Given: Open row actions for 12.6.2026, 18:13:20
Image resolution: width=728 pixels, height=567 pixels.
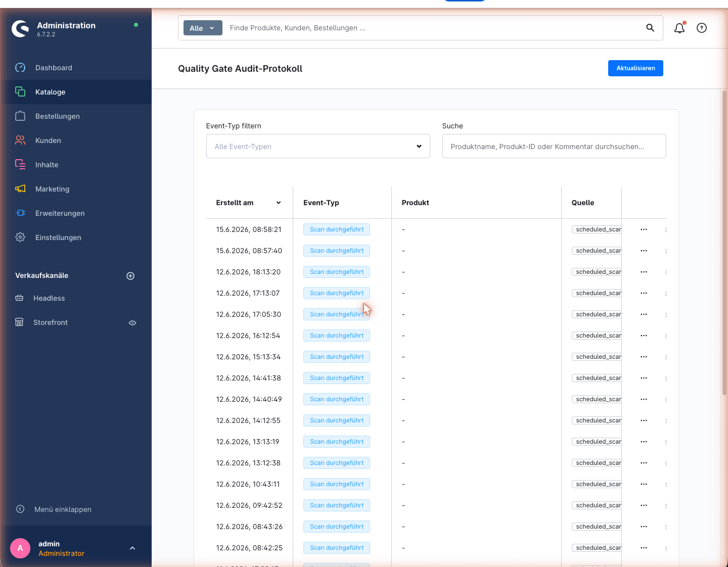Looking at the screenshot, I should pos(644,272).
